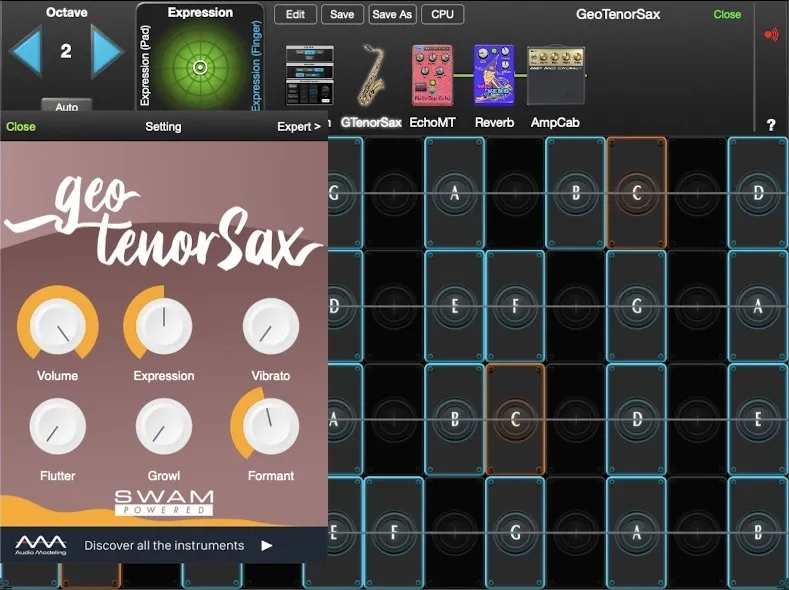The image size is (789, 590).
Task: Click the Edit button in the top bar
Action: 295,15
